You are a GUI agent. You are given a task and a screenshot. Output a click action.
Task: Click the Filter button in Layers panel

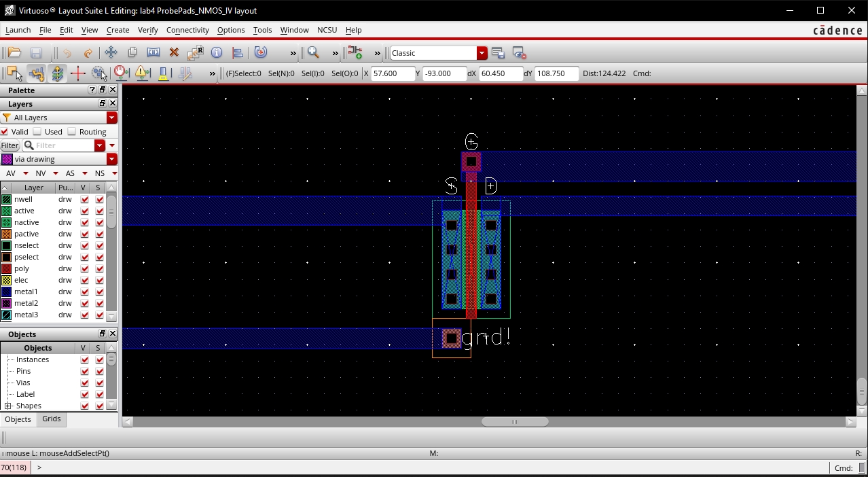point(10,145)
